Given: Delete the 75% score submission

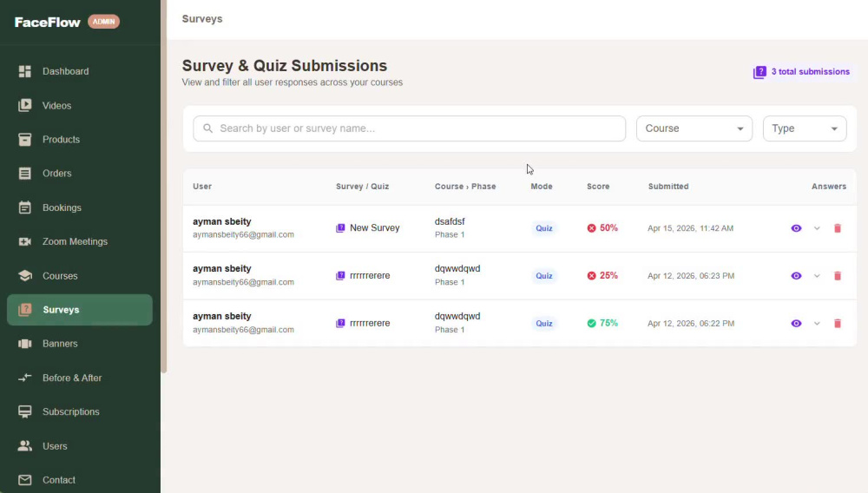Looking at the screenshot, I should [838, 323].
